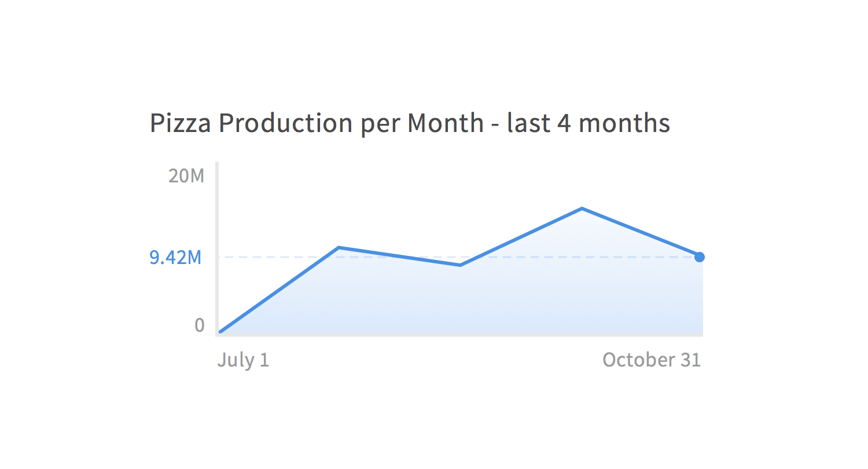Viewport: 868px width, 469px height.
Task: Select the gray vertical y-axis bar
Action: (217, 249)
